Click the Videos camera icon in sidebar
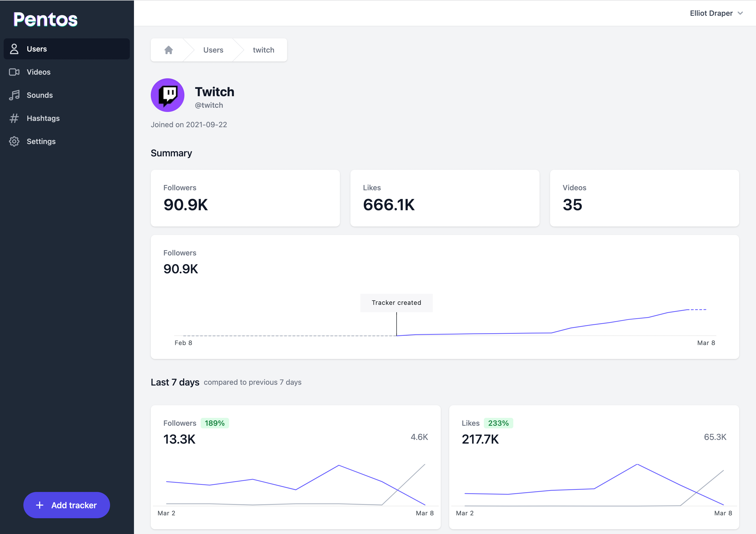Screen dimensions: 756x534 coord(14,72)
